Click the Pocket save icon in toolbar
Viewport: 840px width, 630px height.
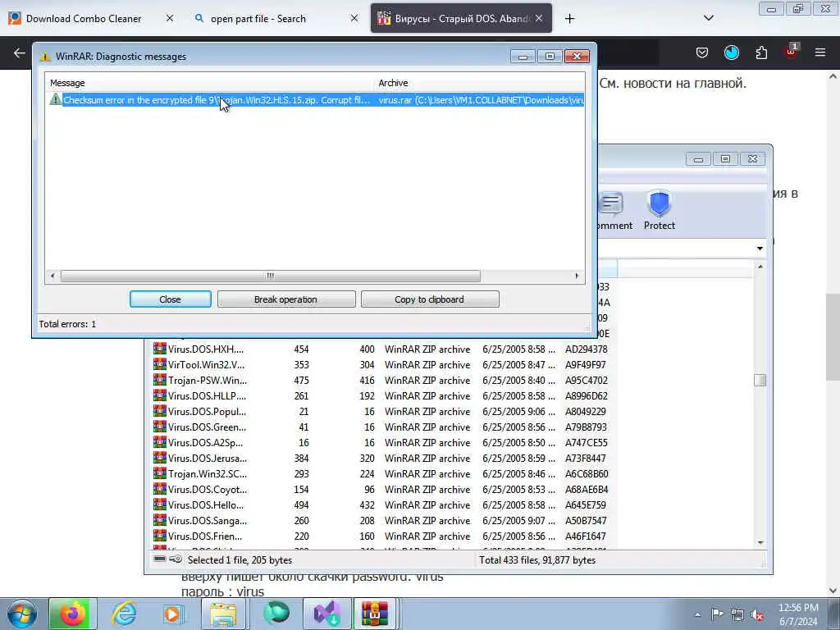tap(702, 52)
